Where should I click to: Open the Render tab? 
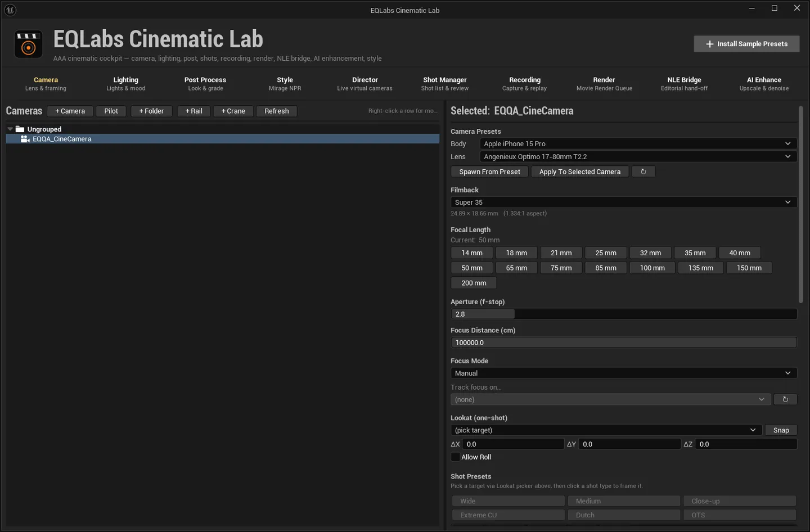[x=604, y=84]
